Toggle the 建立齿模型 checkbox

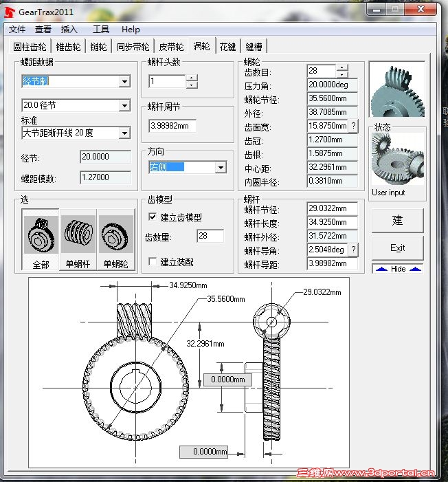point(153,217)
